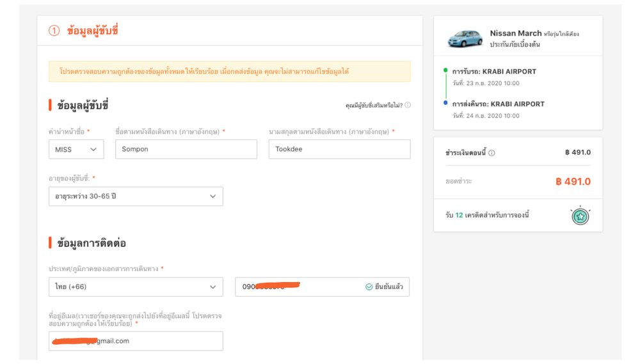Screen dimensions: 640x364
Task: Click the green credits reward badge icon
Action: point(580,216)
